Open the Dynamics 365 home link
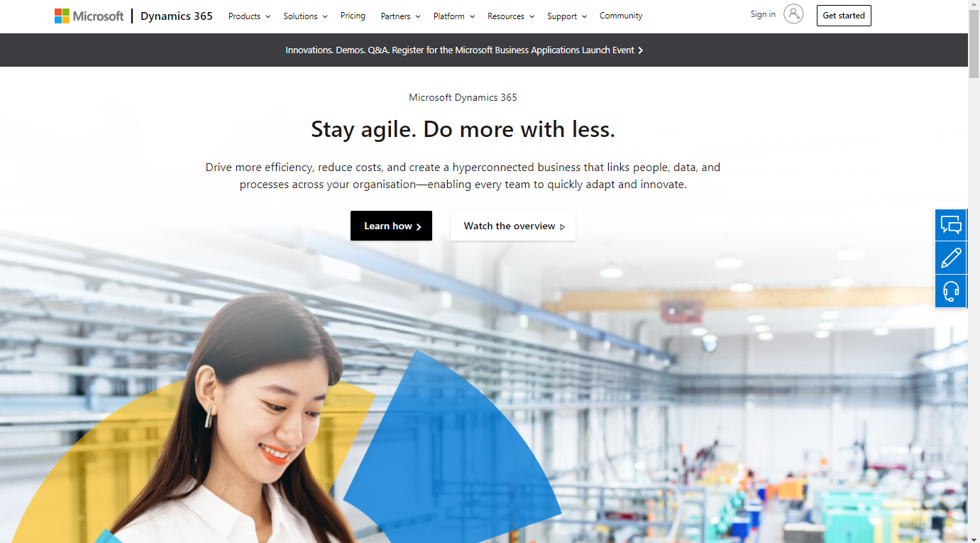 (177, 16)
